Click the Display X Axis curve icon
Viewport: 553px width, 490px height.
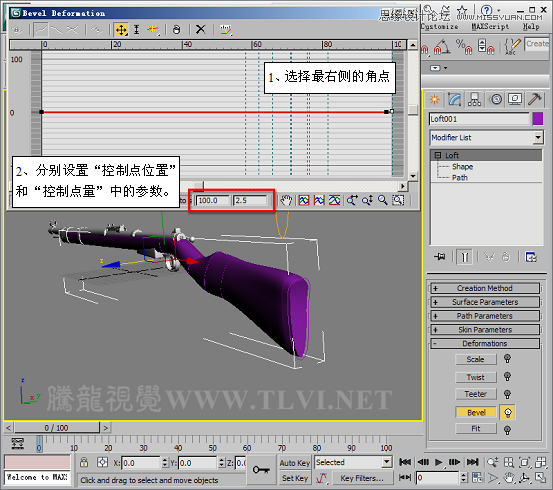[x=41, y=30]
